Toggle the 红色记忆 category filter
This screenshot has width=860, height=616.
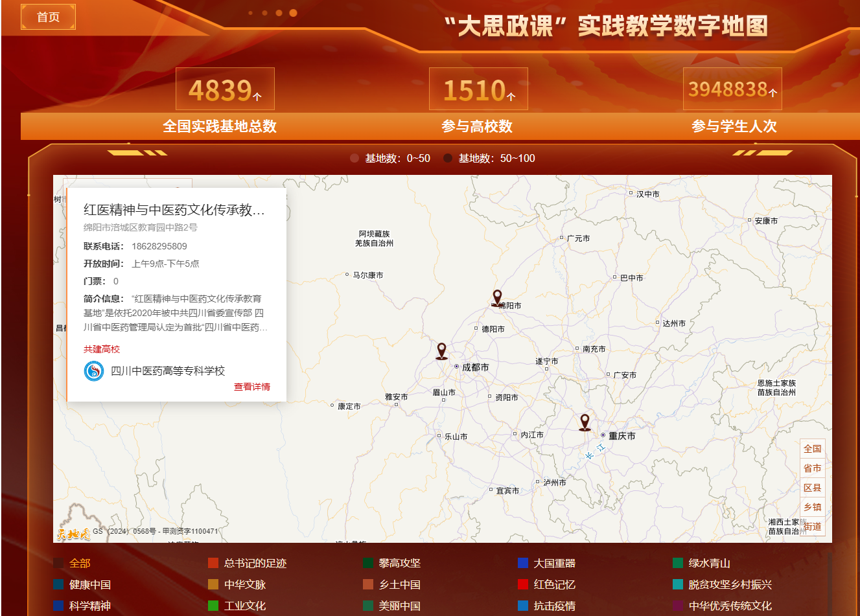tap(554, 585)
